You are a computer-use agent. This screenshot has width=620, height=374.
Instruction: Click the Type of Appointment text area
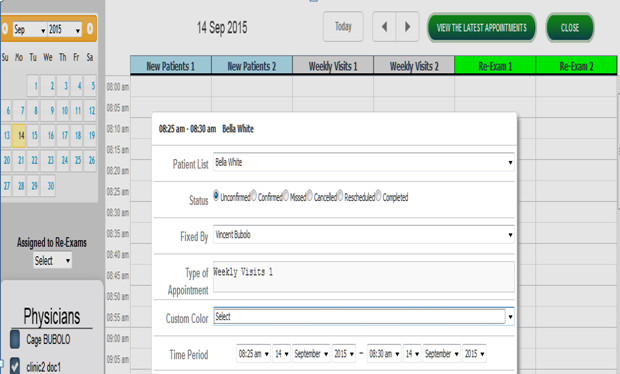(x=364, y=277)
